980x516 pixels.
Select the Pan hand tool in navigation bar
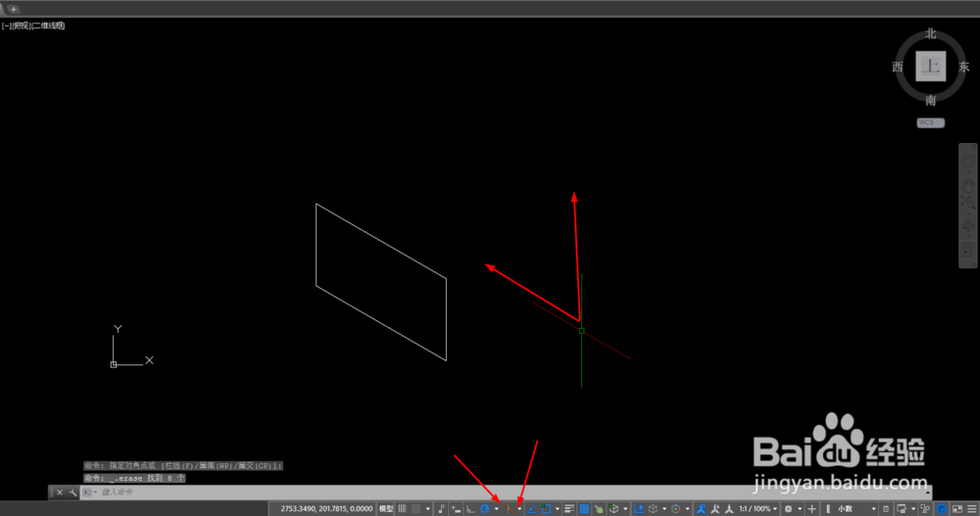point(967,184)
